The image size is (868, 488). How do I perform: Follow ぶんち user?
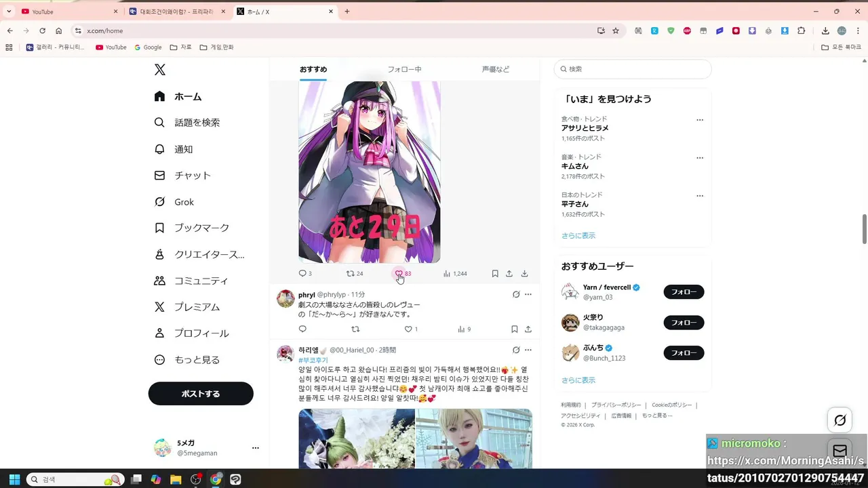coord(684,353)
